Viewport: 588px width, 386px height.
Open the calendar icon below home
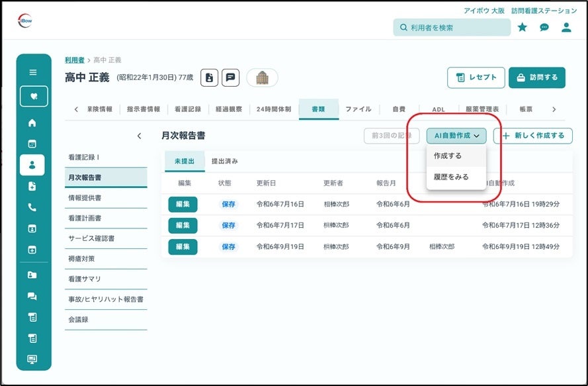[32, 144]
